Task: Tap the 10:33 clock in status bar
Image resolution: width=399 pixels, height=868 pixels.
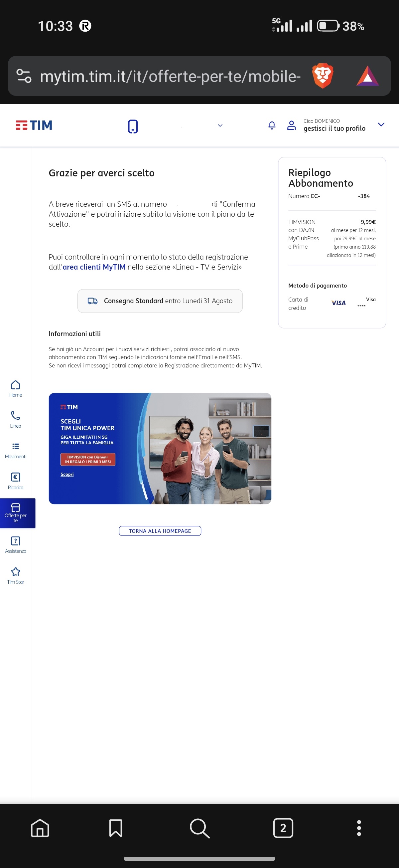Action: tap(55, 26)
